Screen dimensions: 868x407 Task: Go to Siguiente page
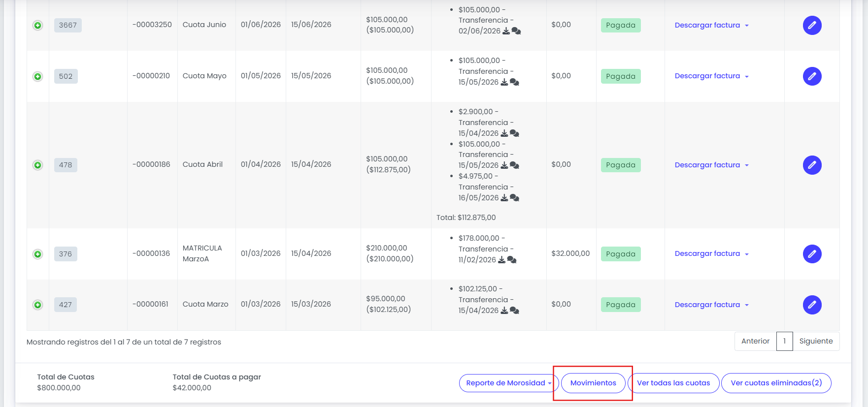816,341
